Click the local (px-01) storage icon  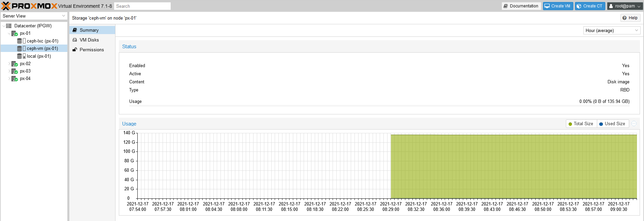[20, 56]
